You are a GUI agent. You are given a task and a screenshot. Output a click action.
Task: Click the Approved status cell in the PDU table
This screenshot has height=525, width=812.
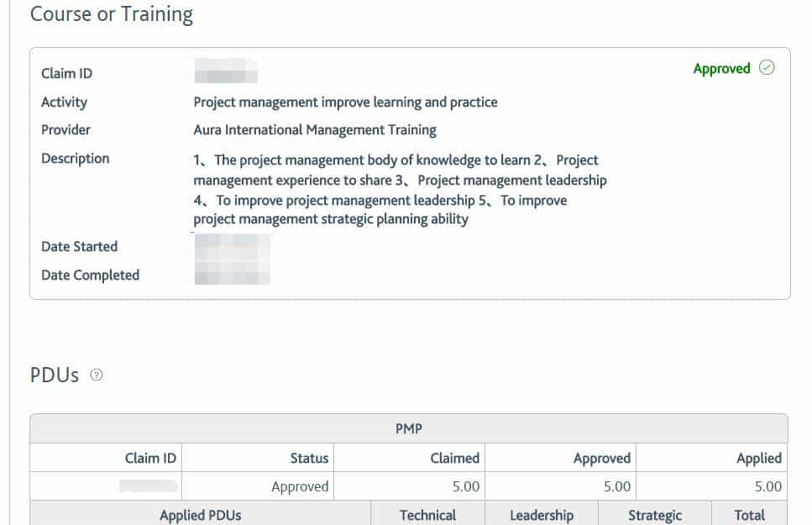(300, 486)
